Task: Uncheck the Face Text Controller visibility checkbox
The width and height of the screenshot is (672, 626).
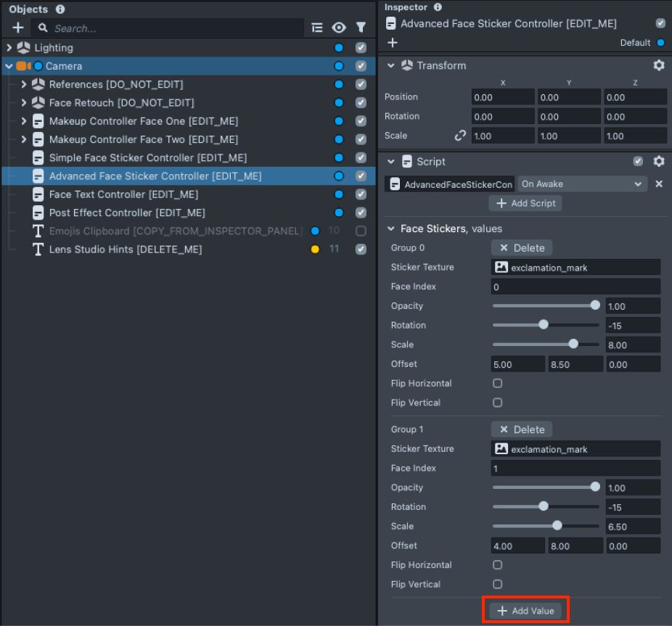Action: click(x=361, y=194)
